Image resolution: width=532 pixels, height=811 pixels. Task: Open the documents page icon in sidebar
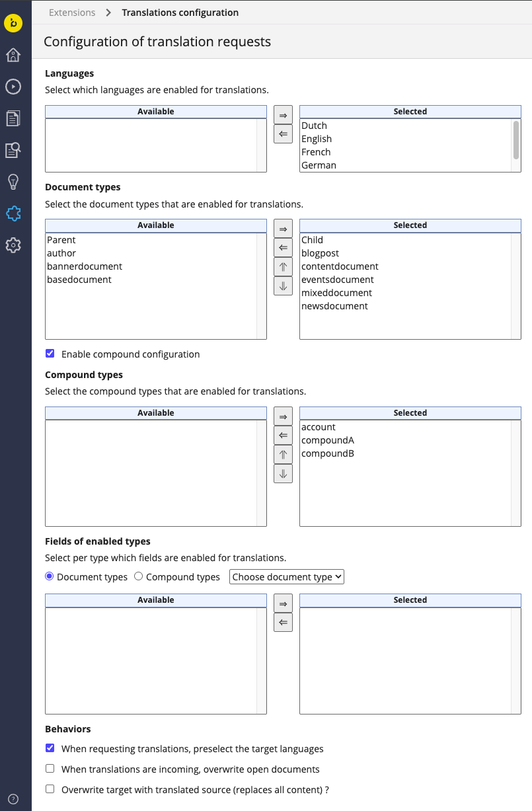(x=13, y=118)
